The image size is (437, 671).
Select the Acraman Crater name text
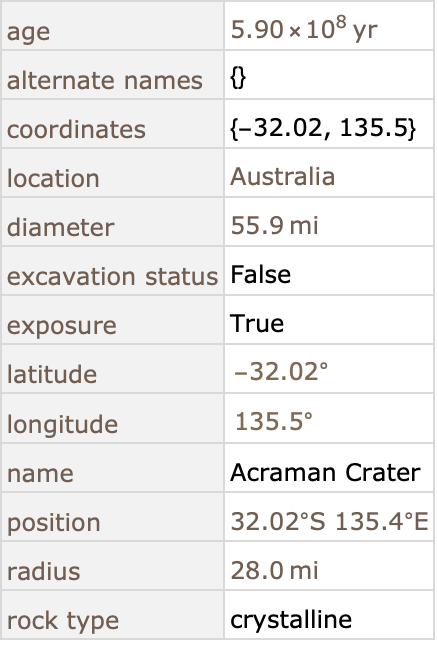325,473
